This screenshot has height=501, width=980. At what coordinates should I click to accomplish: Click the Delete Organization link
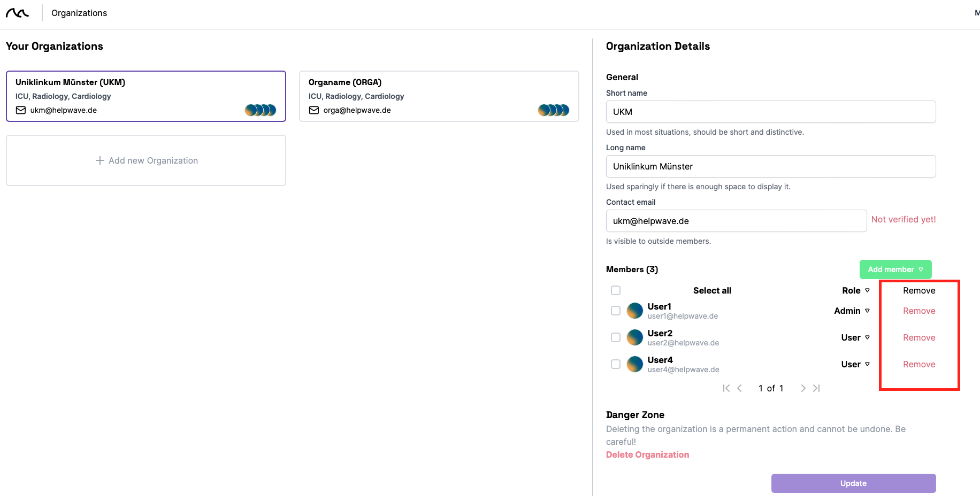647,454
